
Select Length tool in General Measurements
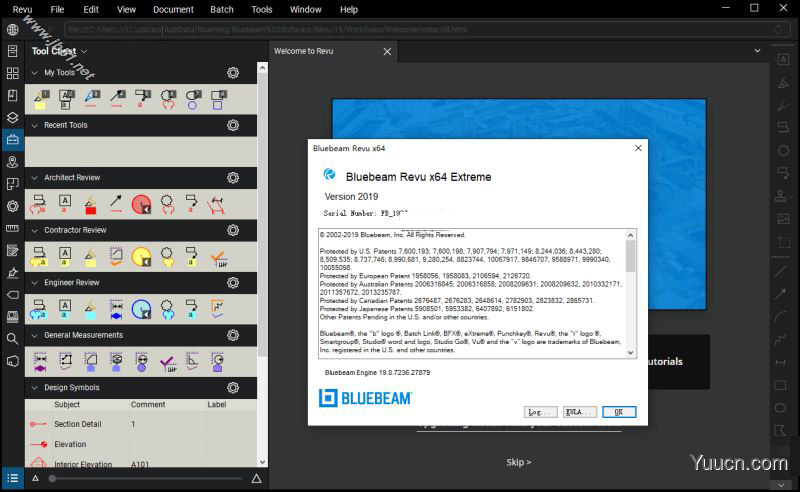[x=40, y=361]
